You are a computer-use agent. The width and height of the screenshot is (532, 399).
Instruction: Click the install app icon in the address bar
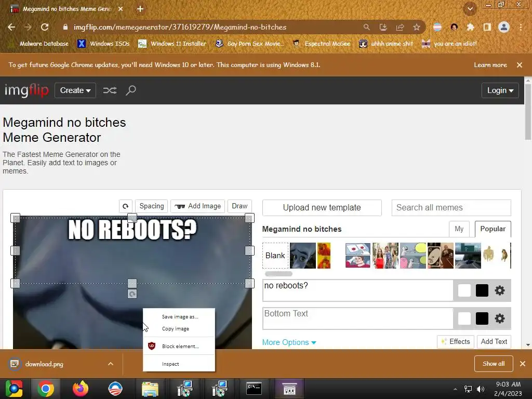(383, 27)
